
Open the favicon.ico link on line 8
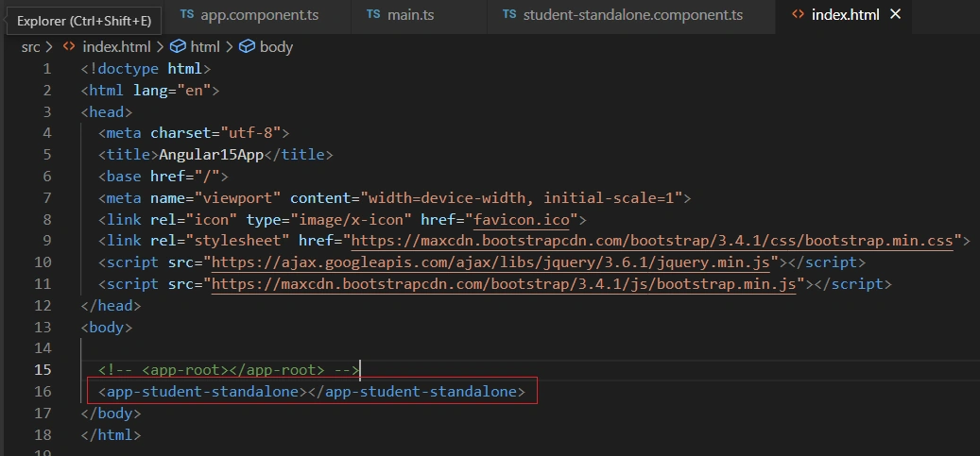pyautogui.click(x=522, y=219)
